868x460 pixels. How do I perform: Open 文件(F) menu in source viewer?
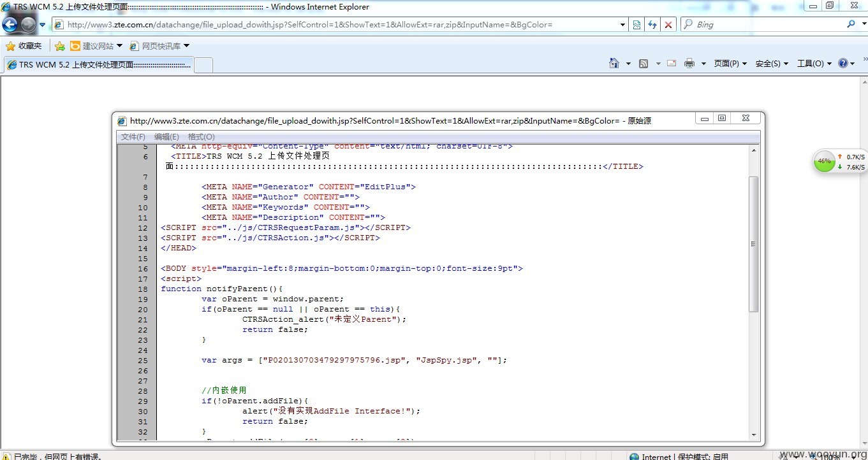[133, 136]
